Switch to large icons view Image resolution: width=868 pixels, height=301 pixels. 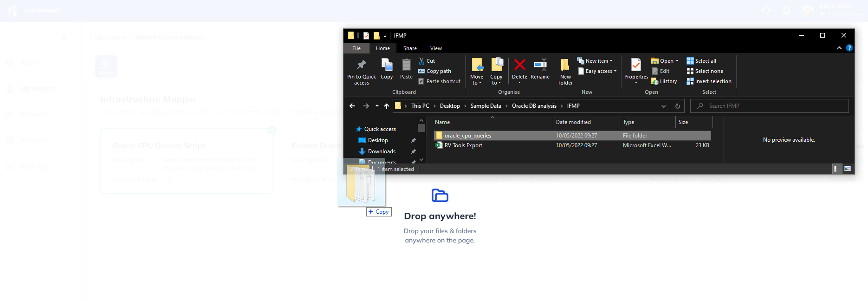coord(847,169)
